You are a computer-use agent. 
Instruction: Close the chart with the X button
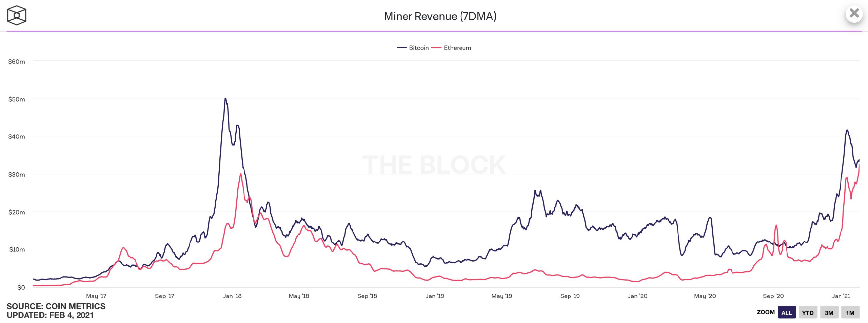click(x=854, y=14)
